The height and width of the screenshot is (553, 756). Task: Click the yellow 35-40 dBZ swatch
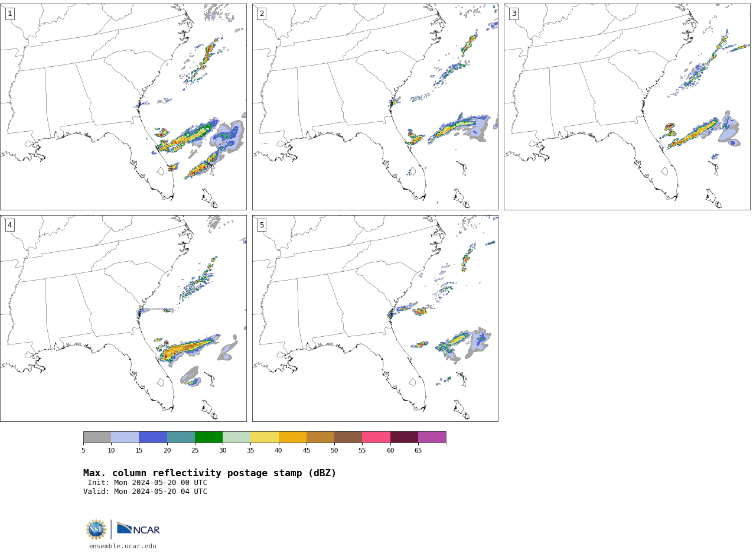pyautogui.click(x=265, y=437)
